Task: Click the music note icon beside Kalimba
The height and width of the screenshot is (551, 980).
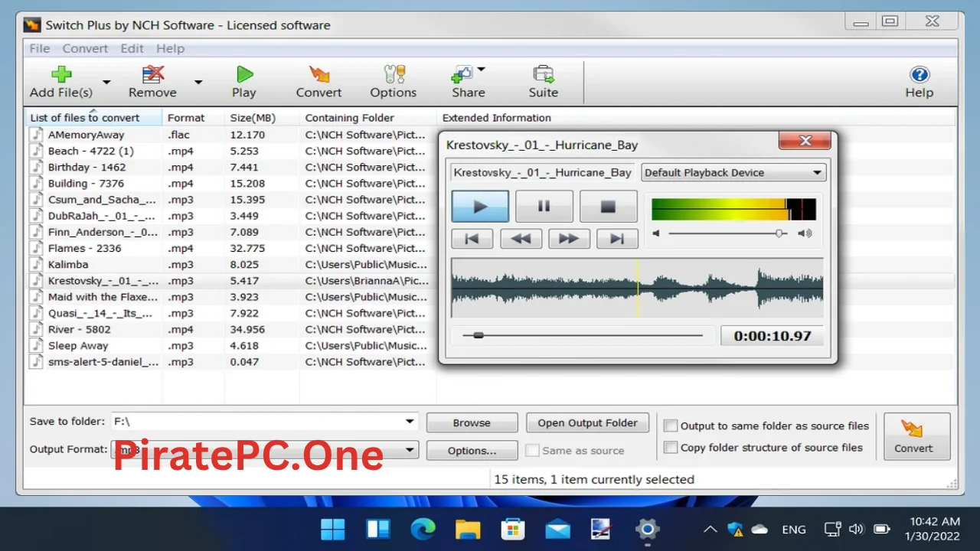Action: click(37, 264)
